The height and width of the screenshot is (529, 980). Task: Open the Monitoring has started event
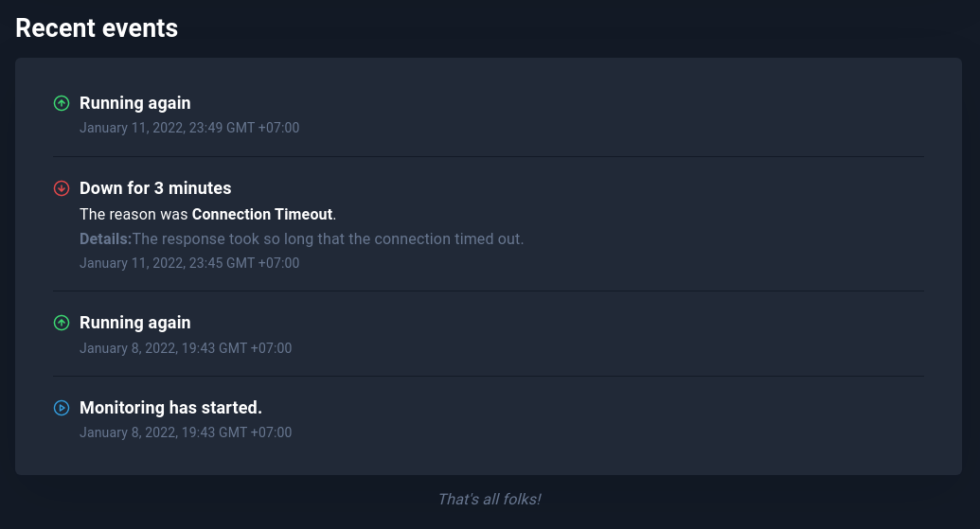click(170, 408)
